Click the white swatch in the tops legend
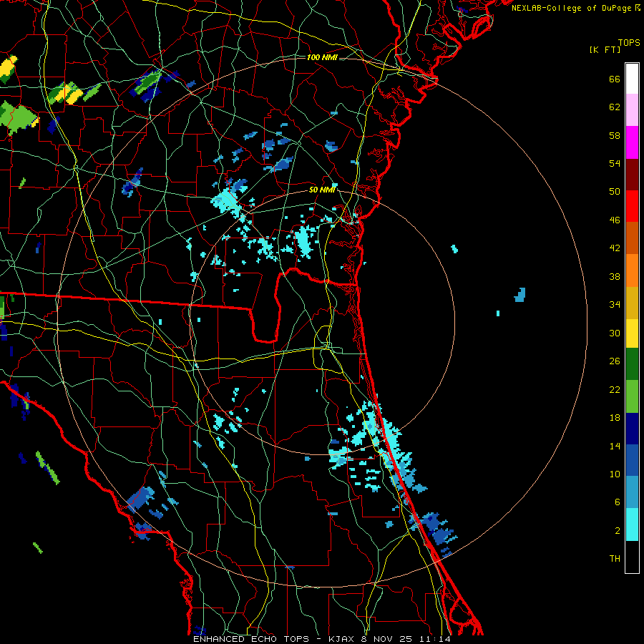This screenshot has width=644, height=644. pyautogui.click(x=632, y=79)
